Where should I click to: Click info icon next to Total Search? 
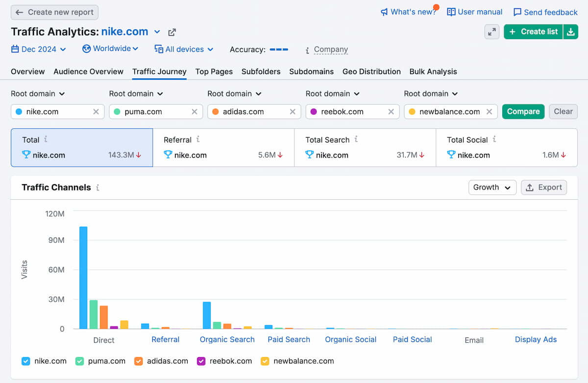pyautogui.click(x=356, y=140)
